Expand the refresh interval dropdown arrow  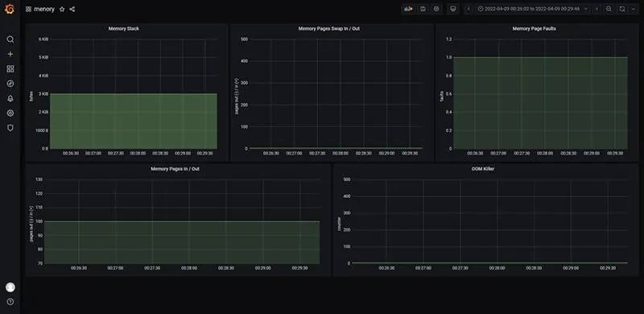[x=633, y=9]
